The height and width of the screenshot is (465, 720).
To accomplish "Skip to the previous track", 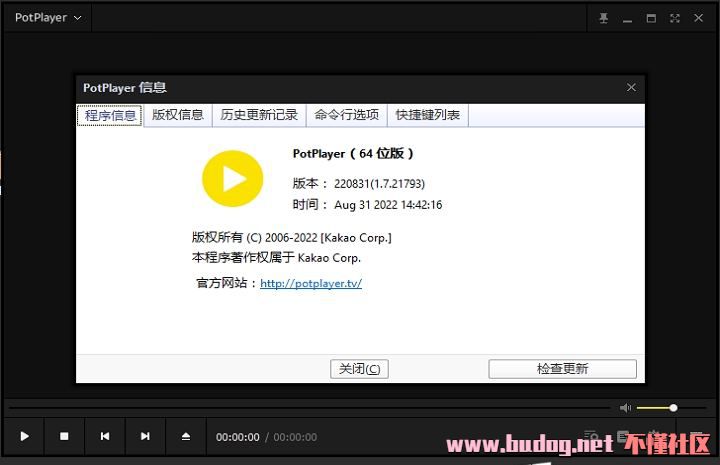I will (105, 436).
